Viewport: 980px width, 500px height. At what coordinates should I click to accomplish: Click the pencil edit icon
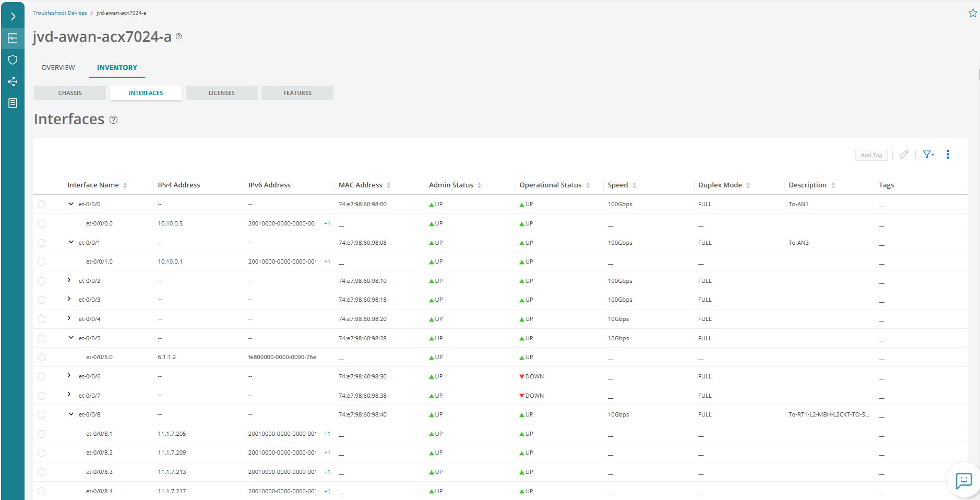click(x=904, y=154)
